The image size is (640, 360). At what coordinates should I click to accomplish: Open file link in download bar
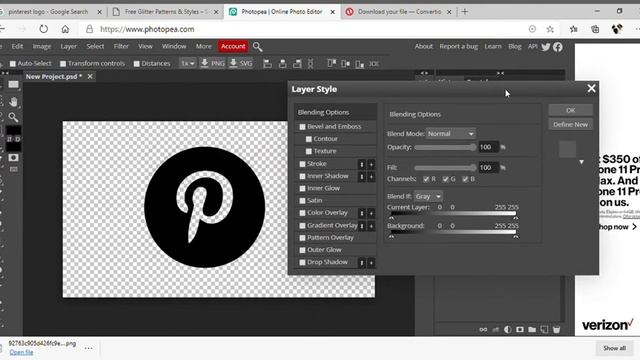pyautogui.click(x=21, y=352)
